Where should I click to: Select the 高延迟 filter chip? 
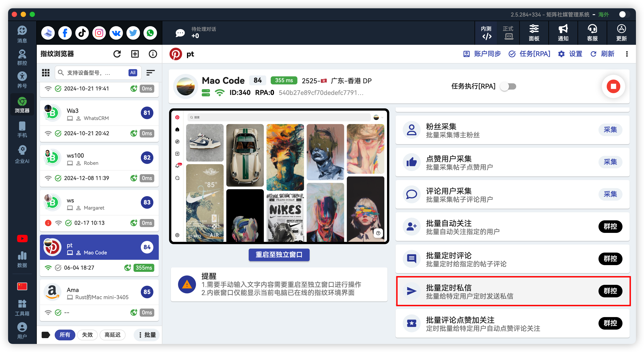[113, 335]
